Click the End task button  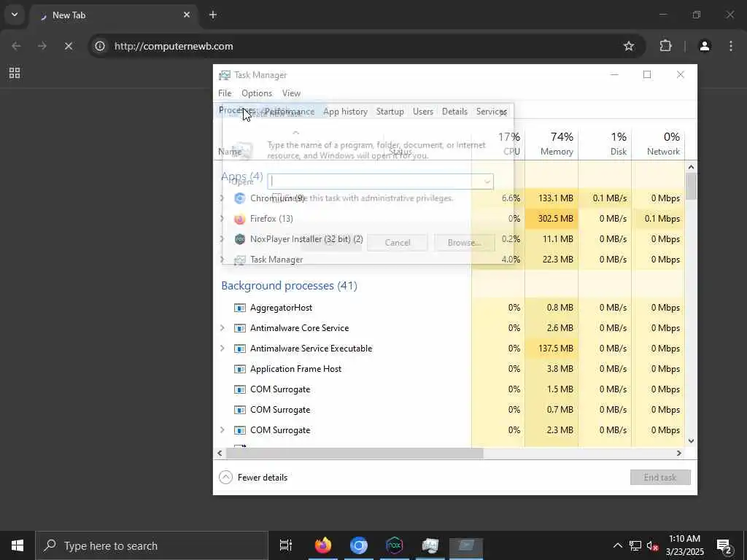click(x=659, y=477)
